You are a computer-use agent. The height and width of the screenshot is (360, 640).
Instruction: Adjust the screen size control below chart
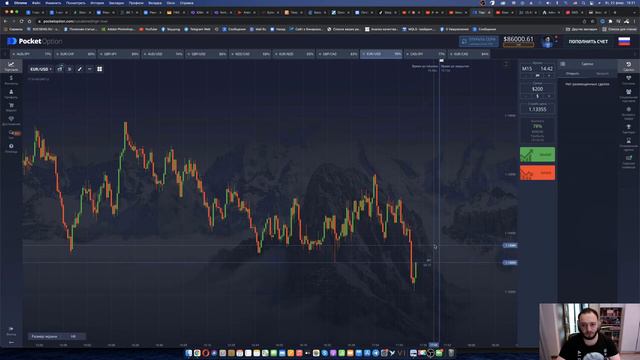(x=57, y=336)
